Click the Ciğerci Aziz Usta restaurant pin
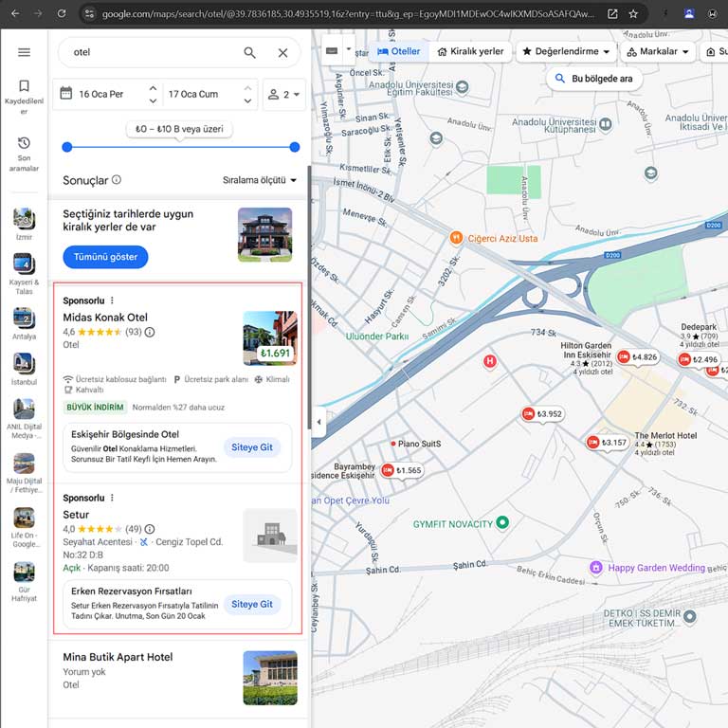728x728 pixels. [x=456, y=238]
